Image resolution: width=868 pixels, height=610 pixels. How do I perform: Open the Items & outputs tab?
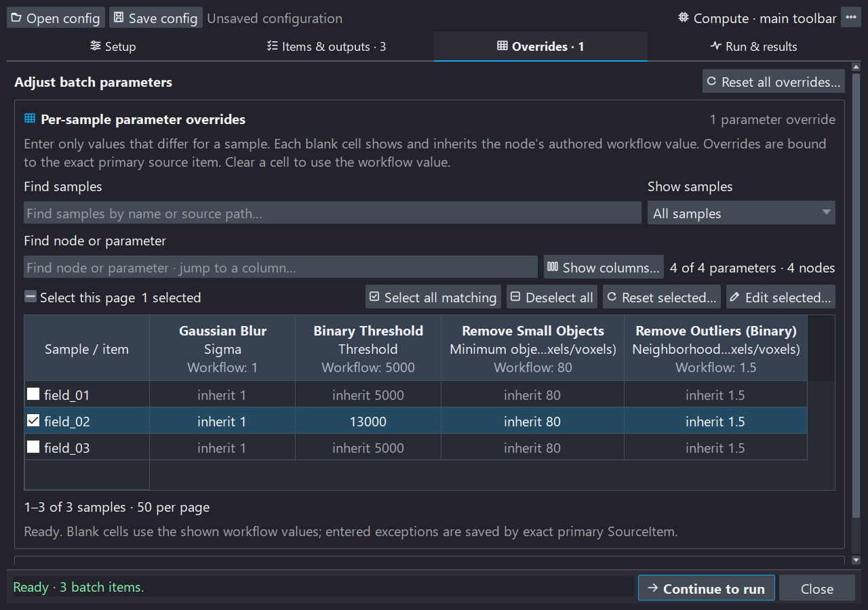coord(326,46)
